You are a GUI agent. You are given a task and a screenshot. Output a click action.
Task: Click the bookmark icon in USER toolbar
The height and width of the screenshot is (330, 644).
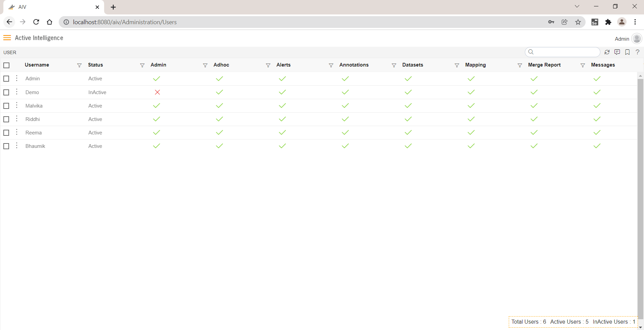point(628,52)
